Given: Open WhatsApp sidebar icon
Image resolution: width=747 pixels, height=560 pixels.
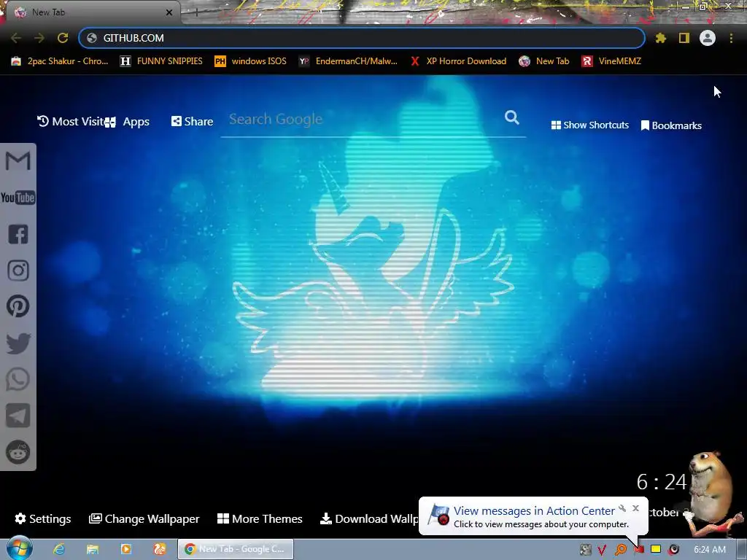Looking at the screenshot, I should coord(18,379).
